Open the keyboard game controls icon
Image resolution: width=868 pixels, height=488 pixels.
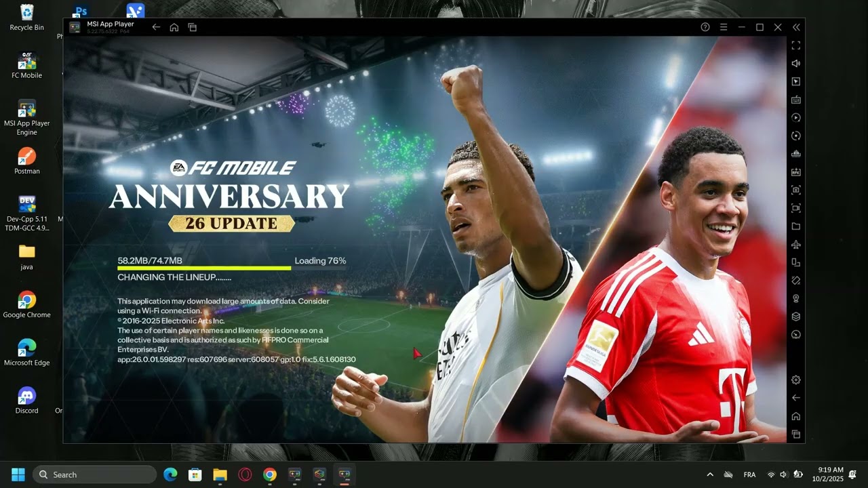tap(796, 100)
